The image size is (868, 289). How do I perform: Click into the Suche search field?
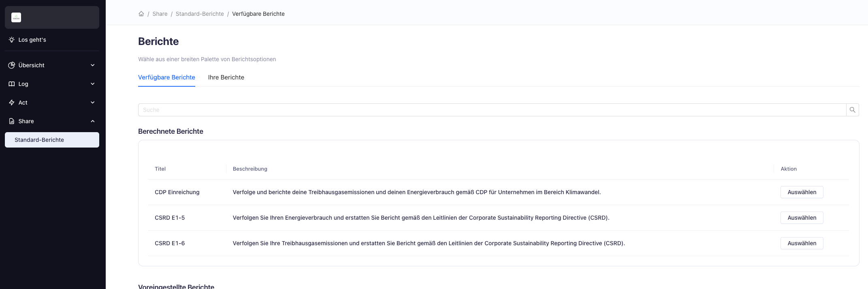pos(492,110)
